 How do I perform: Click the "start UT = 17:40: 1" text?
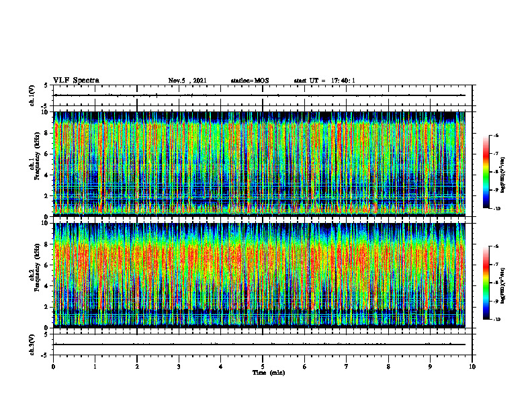tap(324, 81)
